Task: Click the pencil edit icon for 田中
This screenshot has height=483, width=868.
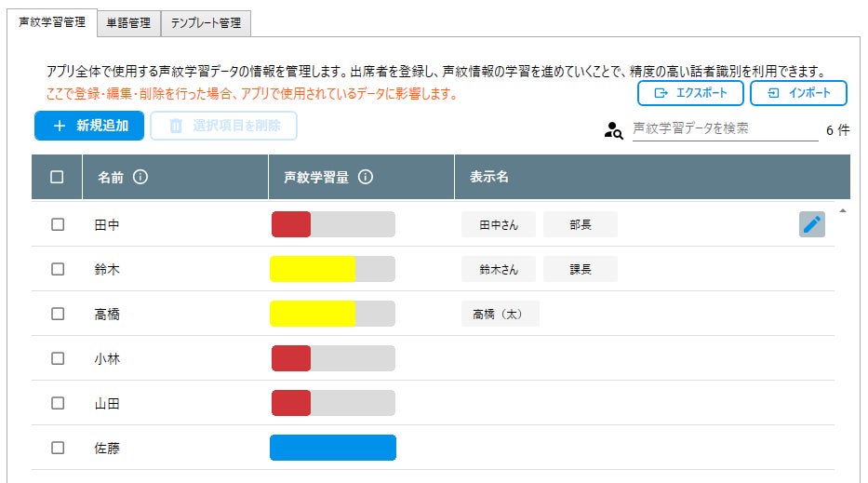Action: [811, 224]
